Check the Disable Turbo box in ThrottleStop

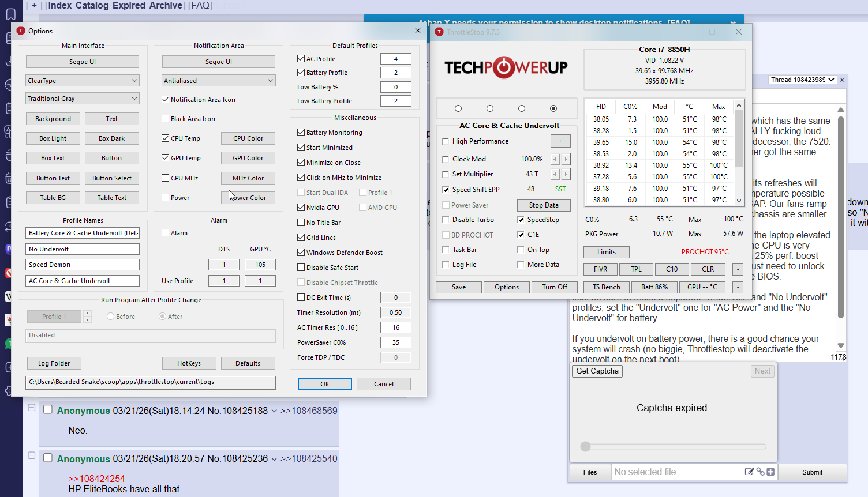click(446, 220)
